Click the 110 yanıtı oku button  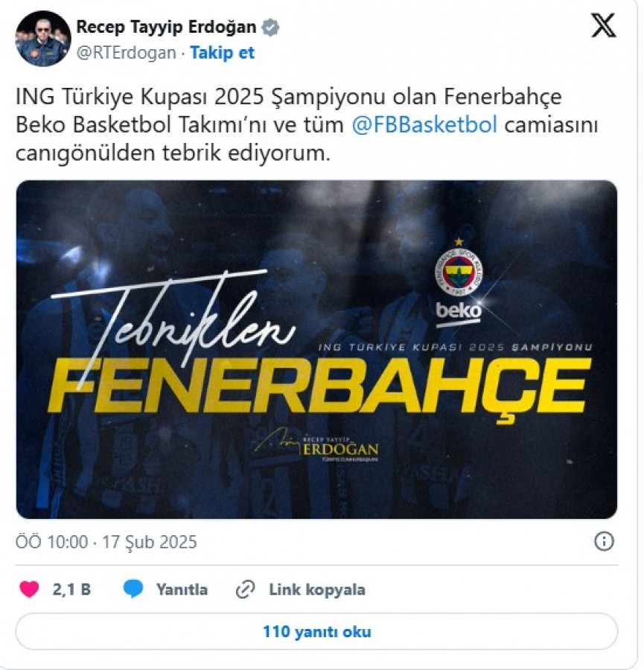[x=316, y=631]
